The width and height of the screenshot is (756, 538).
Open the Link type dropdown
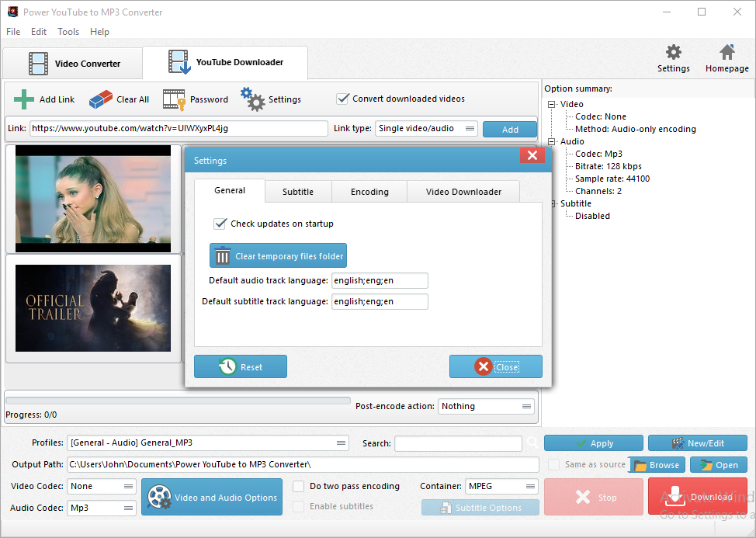[426, 128]
